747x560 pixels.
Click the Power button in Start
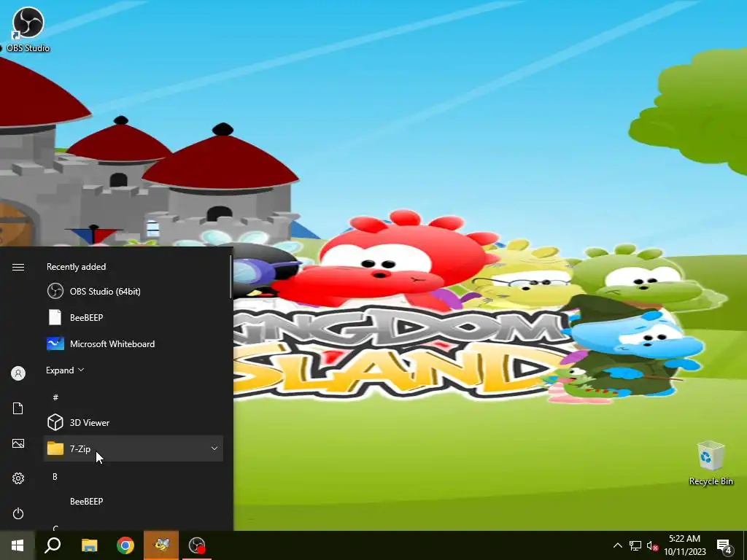coord(18,513)
